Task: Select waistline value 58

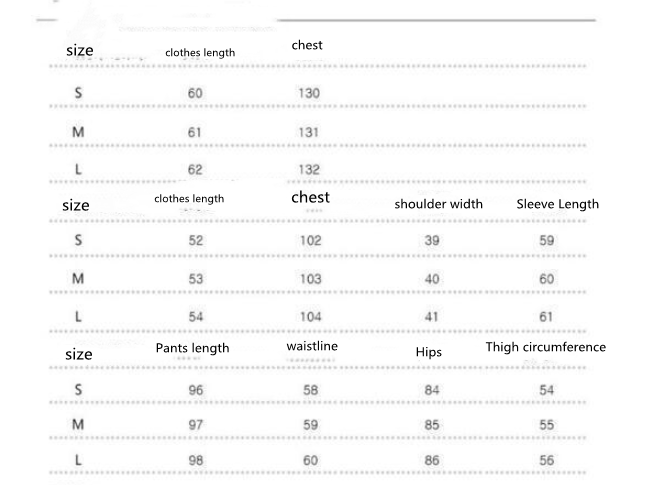Action: [311, 389]
